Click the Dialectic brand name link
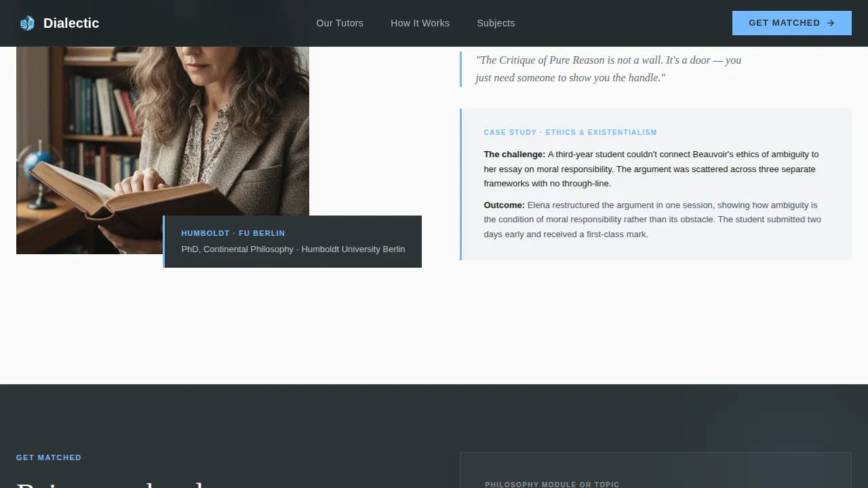Image resolution: width=868 pixels, height=488 pixels. coord(71,23)
